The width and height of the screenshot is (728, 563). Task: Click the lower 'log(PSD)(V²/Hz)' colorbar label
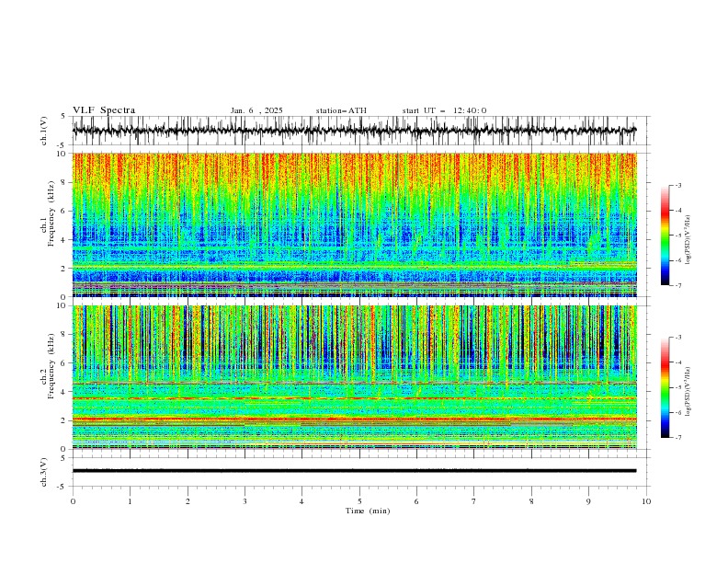(688, 392)
